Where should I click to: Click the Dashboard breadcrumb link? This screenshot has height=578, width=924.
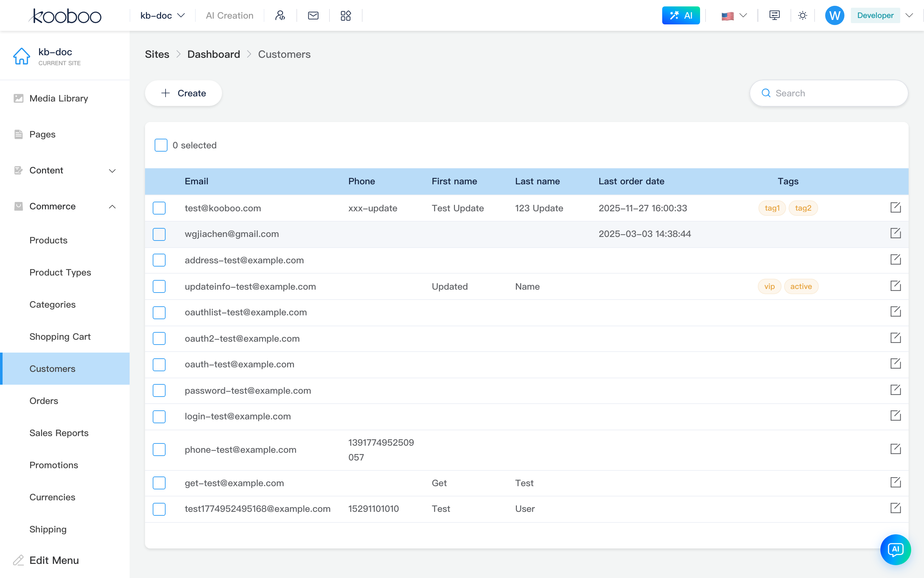coord(213,54)
